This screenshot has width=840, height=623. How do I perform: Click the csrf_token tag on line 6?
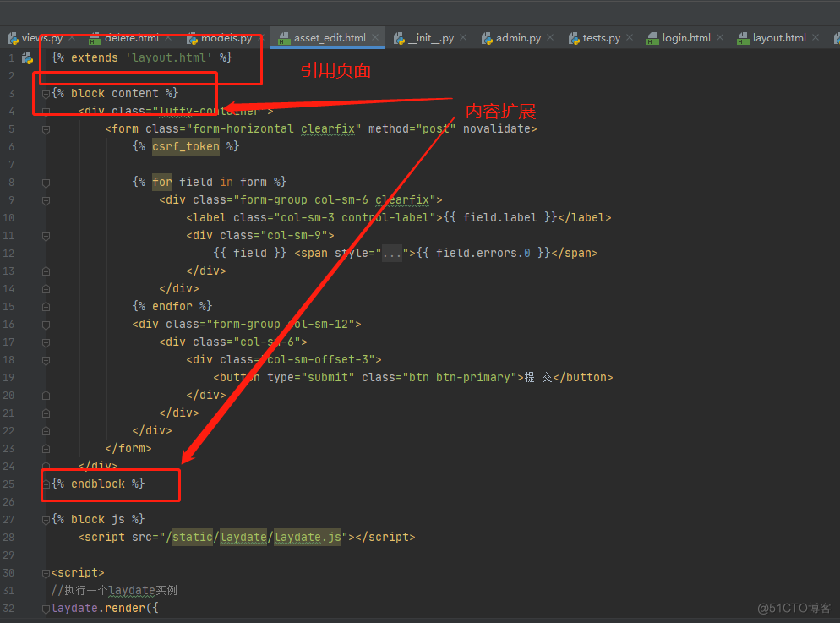(x=185, y=147)
